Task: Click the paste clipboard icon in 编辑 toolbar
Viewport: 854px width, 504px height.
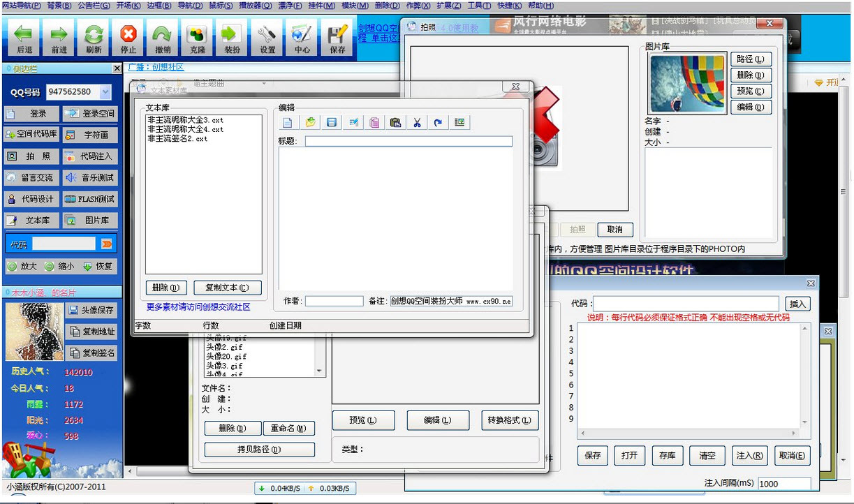Action: point(396,123)
